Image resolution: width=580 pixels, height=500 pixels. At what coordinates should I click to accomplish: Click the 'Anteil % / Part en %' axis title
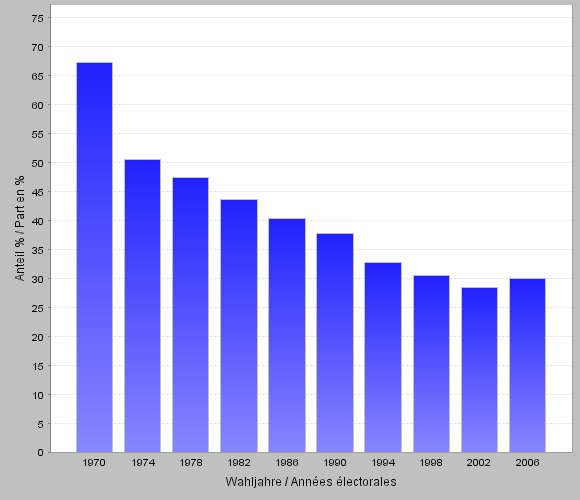20,228
